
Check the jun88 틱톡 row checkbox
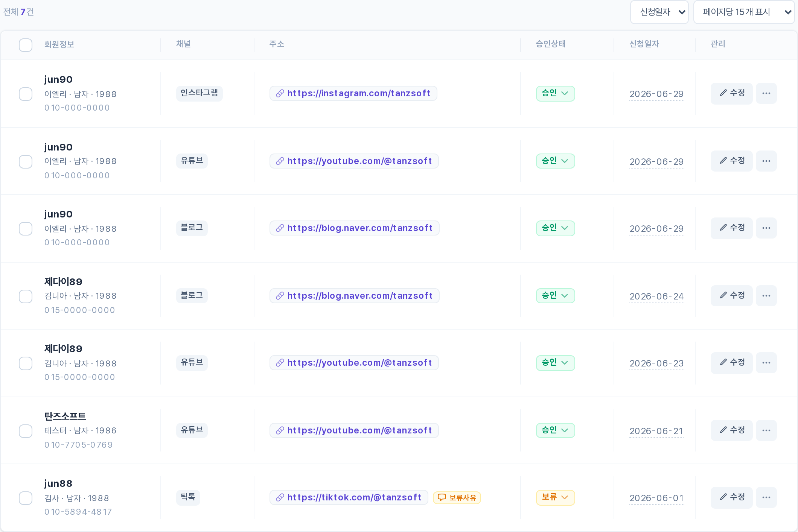[x=26, y=498]
